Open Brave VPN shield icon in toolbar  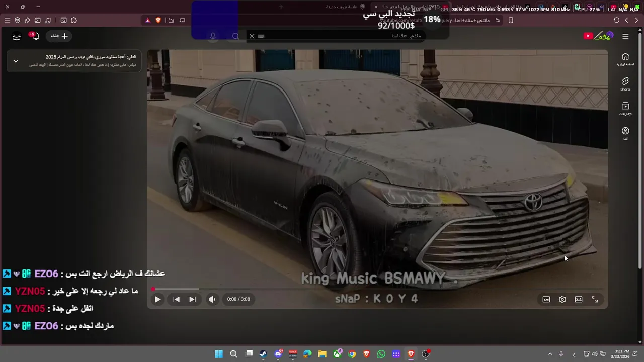tap(17, 20)
